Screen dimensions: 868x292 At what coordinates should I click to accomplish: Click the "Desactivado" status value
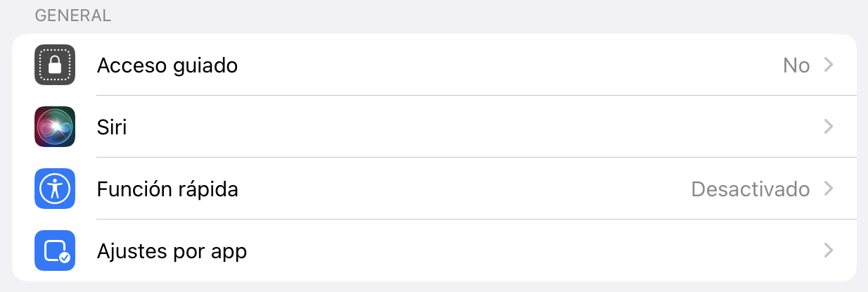[751, 189]
